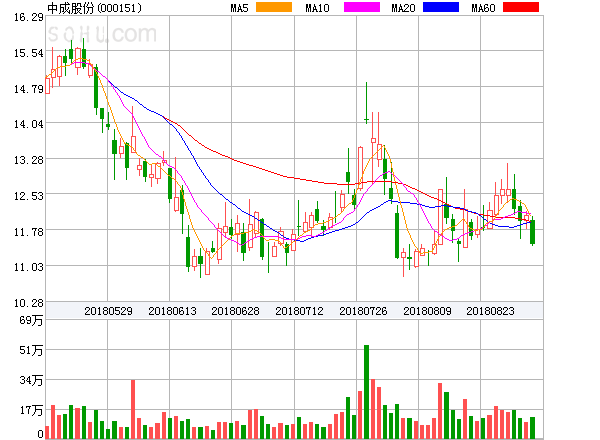Click the 69万 volume axis label

[31, 320]
